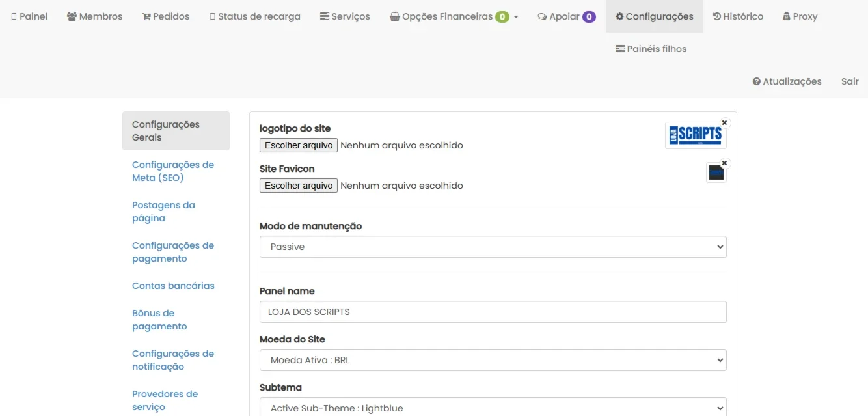The height and width of the screenshot is (416, 868).
Task: Open Apoiar support messages
Action: point(567,16)
